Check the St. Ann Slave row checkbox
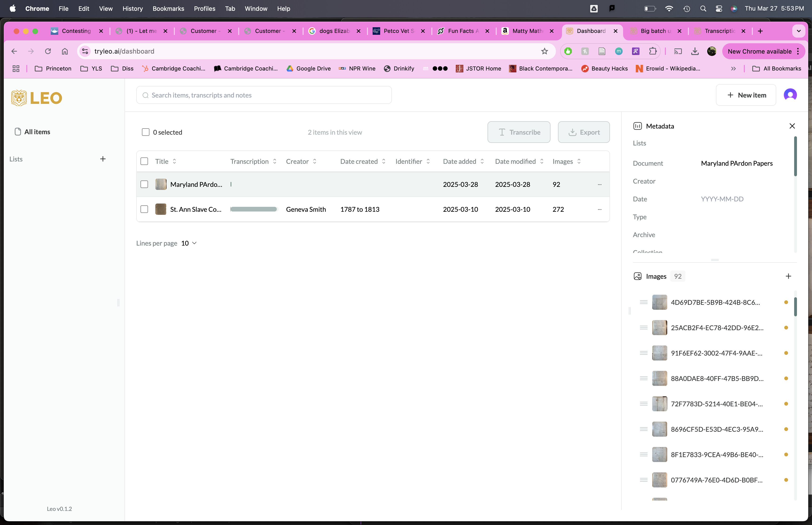The height and width of the screenshot is (525, 812). pyautogui.click(x=144, y=209)
